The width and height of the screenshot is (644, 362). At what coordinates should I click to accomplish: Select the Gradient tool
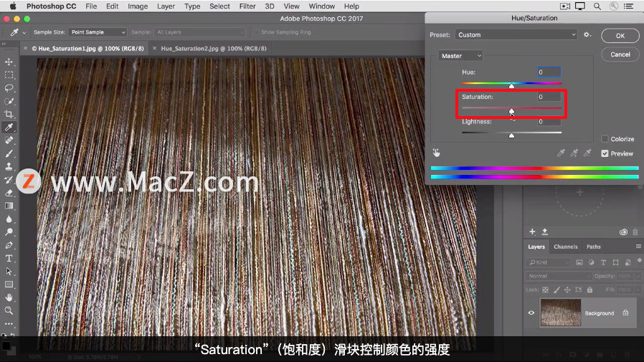tap(9, 206)
